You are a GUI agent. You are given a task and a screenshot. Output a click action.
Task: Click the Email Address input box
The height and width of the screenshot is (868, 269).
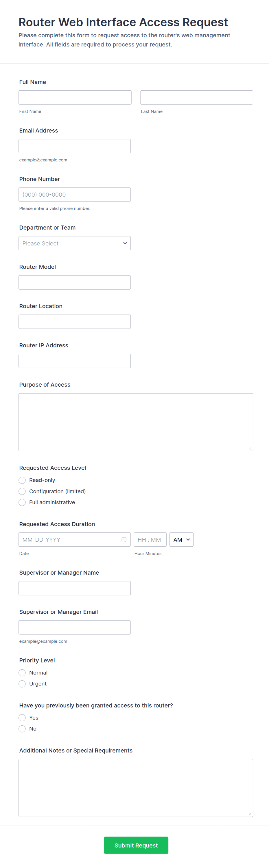[75, 146]
